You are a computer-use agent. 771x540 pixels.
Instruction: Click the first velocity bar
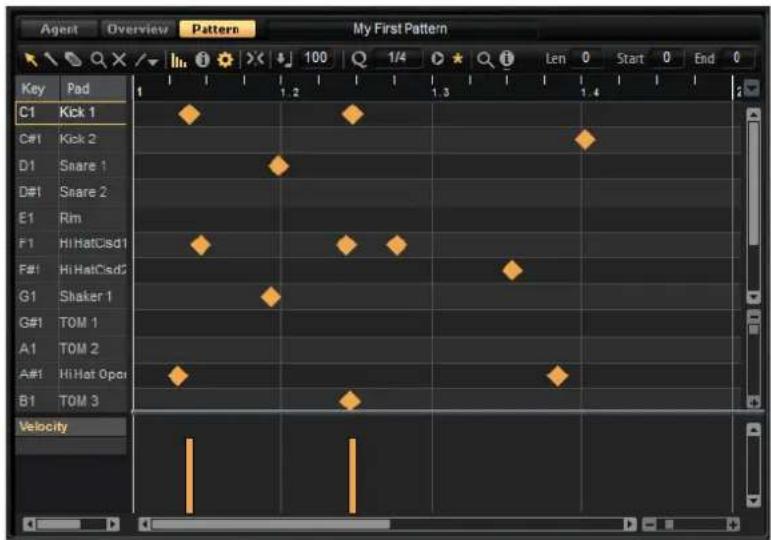(189, 476)
